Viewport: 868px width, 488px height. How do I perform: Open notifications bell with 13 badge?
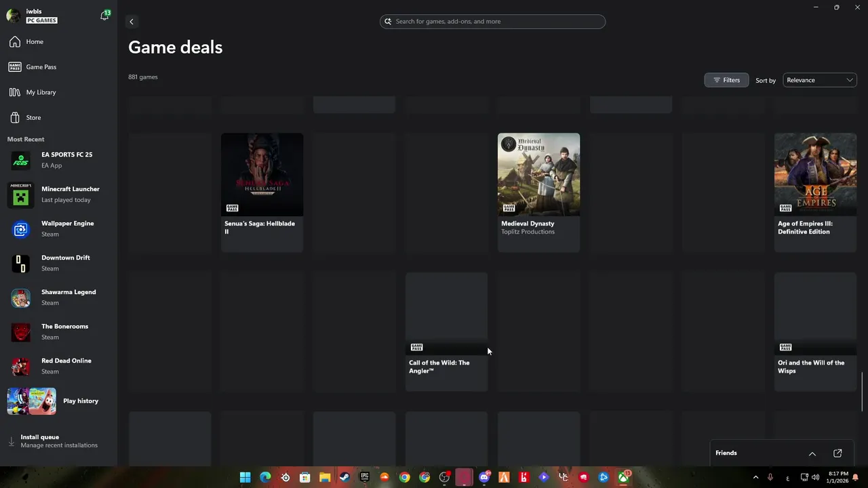[x=104, y=15]
